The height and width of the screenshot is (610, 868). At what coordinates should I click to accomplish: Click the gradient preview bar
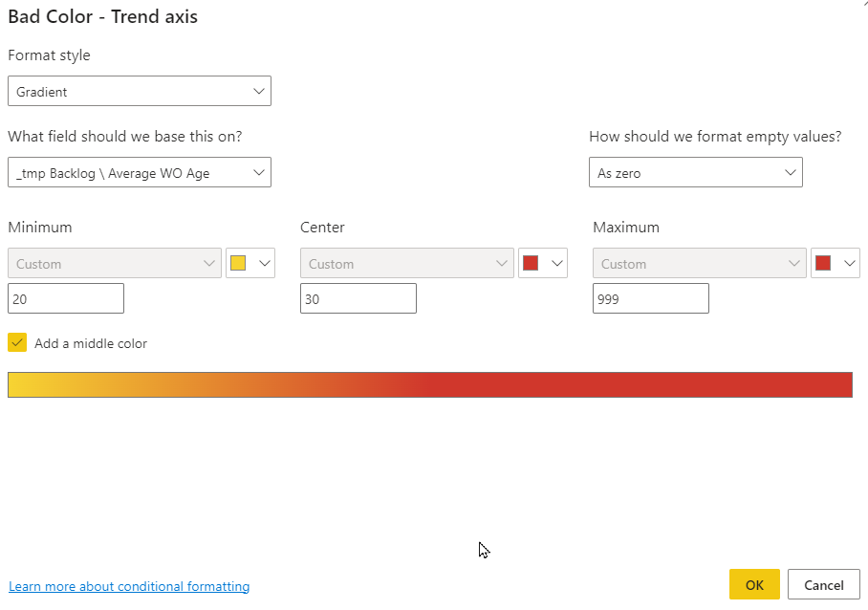430,384
